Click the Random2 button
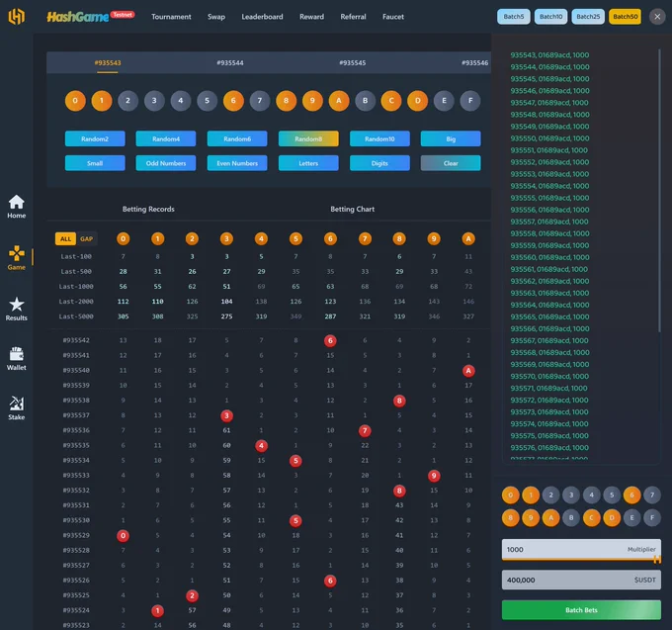672x630 pixels. click(95, 138)
